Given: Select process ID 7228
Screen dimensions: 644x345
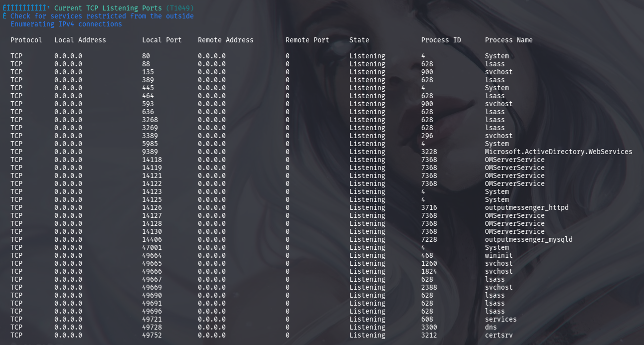Looking at the screenshot, I should (x=429, y=239).
